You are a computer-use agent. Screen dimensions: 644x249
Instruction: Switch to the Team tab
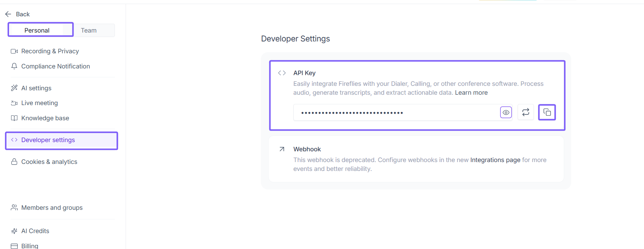click(x=89, y=30)
